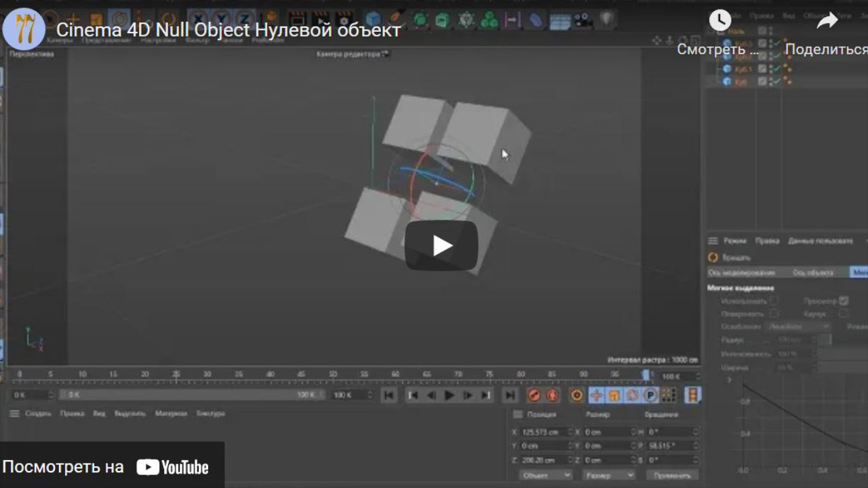The width and height of the screenshot is (868, 488).
Task: Open the Фильтр viewport menu
Action: click(197, 41)
